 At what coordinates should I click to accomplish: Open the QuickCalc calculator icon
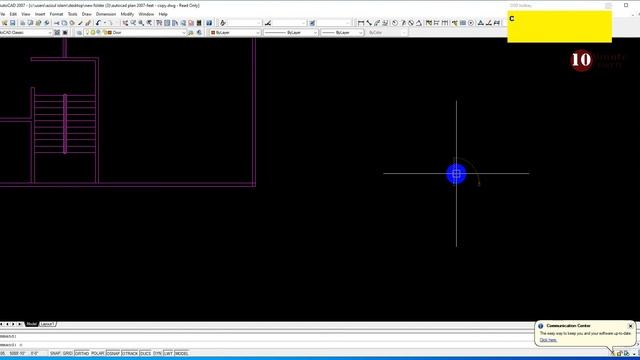click(x=199, y=23)
